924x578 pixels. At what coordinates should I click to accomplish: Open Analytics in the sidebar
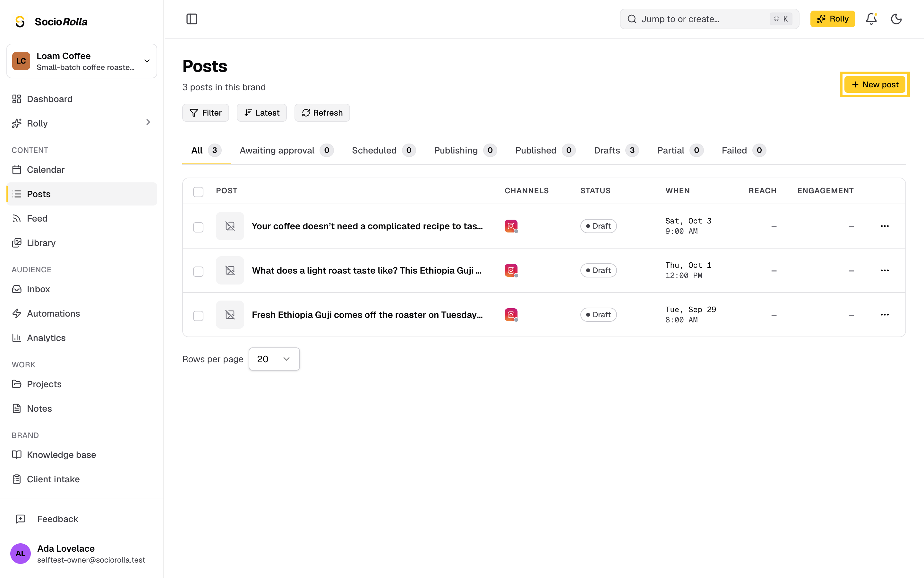(x=82, y=338)
